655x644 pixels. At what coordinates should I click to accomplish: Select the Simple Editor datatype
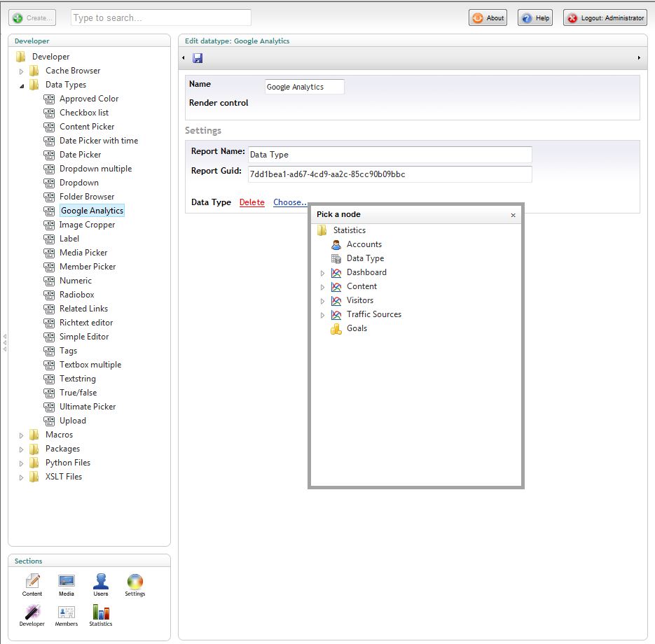tap(84, 337)
